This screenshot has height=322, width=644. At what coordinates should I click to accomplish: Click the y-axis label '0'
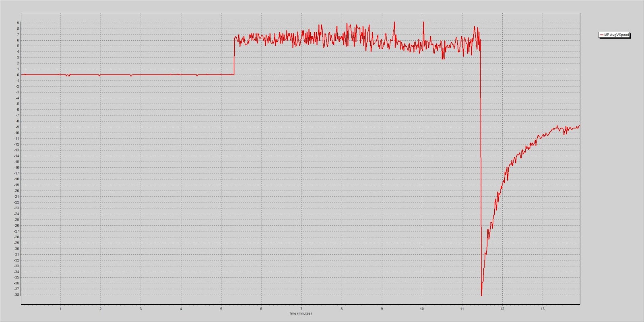coord(18,75)
